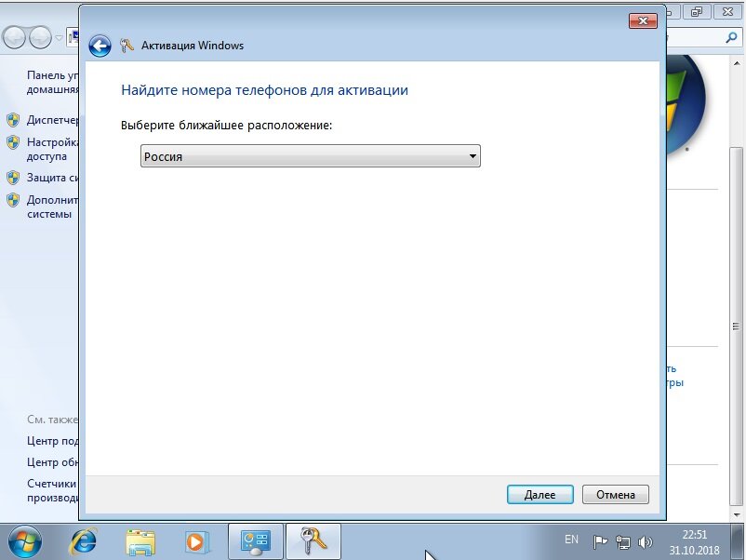Select the activation keys taskbar button
Image resolution: width=746 pixels, height=560 pixels.
click(x=313, y=541)
